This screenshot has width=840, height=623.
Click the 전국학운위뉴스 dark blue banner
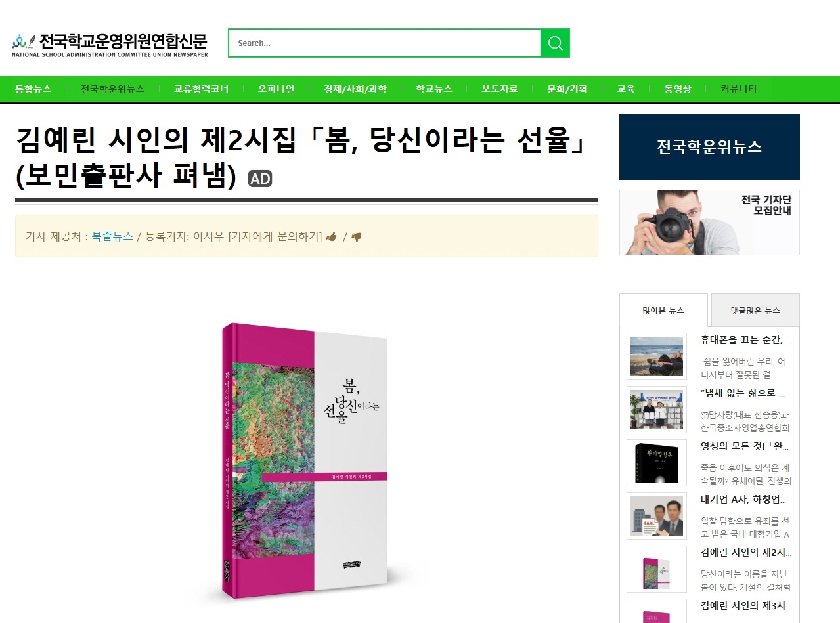tap(709, 147)
